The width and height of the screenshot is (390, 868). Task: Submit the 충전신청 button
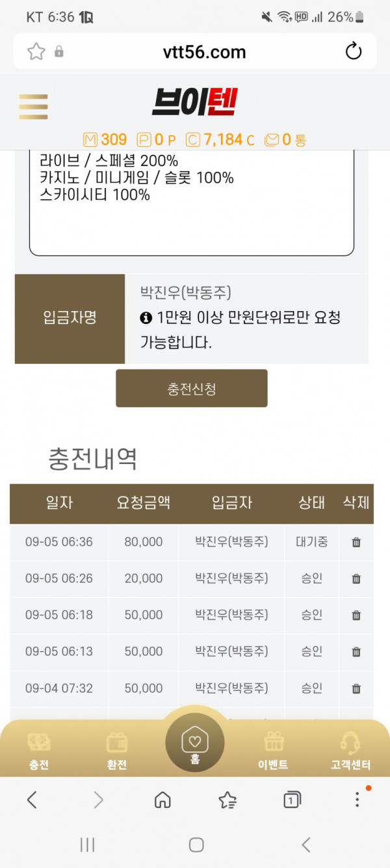coord(192,388)
